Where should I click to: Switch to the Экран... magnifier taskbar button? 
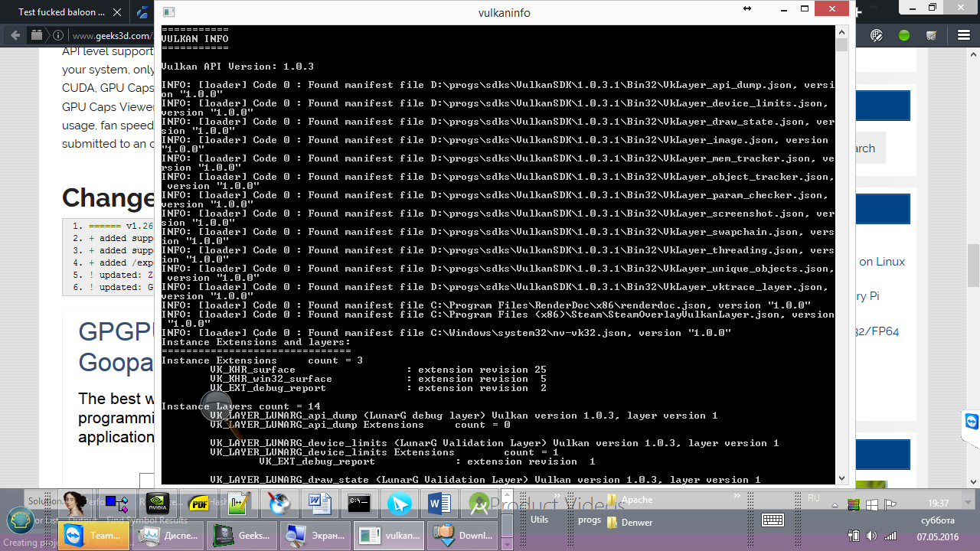316,536
